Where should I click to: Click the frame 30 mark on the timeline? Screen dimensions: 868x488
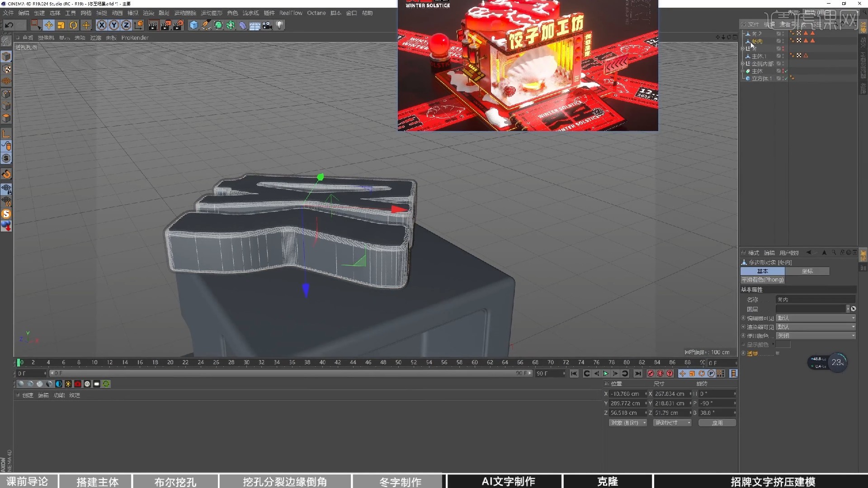(246, 362)
